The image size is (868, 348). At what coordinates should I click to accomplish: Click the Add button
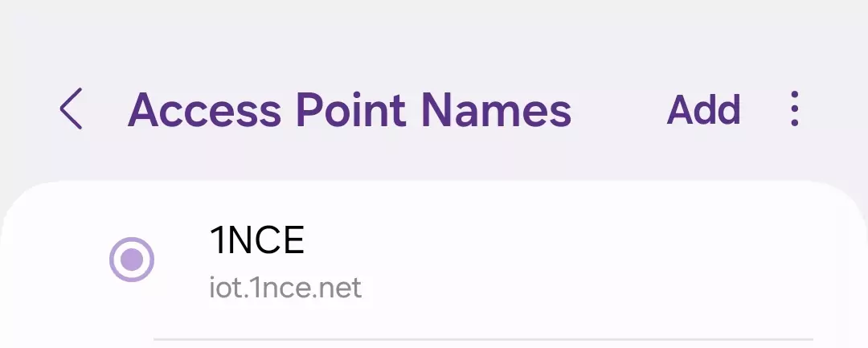pyautogui.click(x=703, y=110)
